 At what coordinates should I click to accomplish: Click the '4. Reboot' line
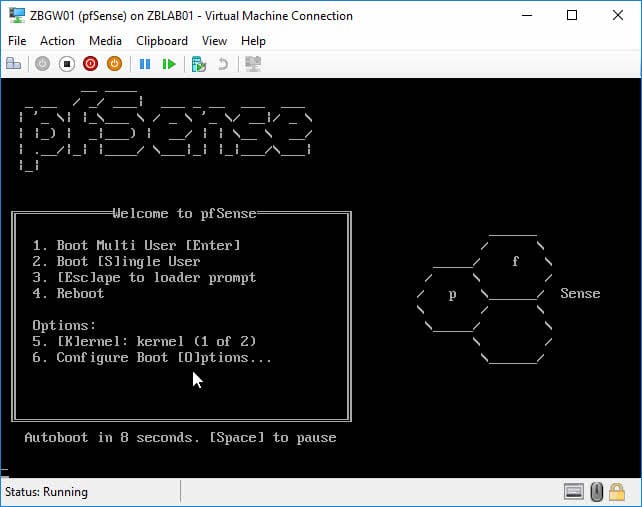(x=68, y=293)
